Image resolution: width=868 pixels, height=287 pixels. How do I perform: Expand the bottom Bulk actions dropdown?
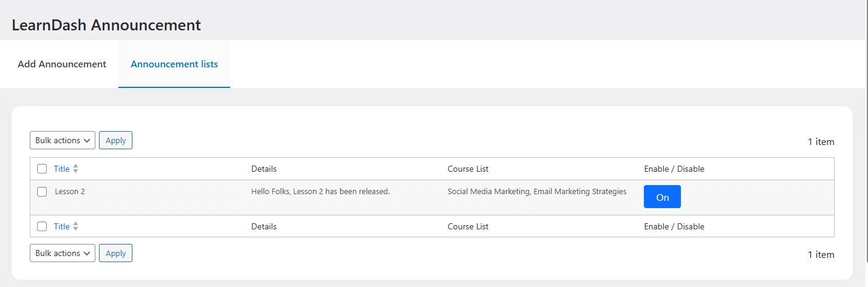(63, 253)
